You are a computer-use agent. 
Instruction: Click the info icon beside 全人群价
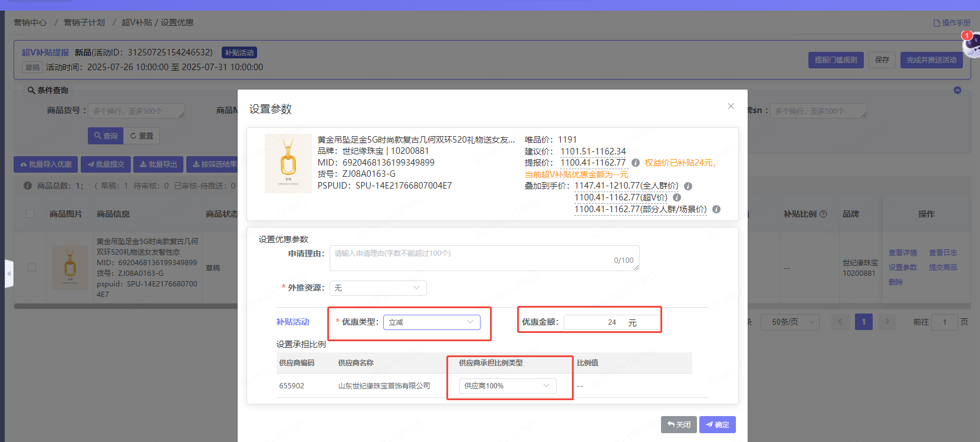coord(688,186)
